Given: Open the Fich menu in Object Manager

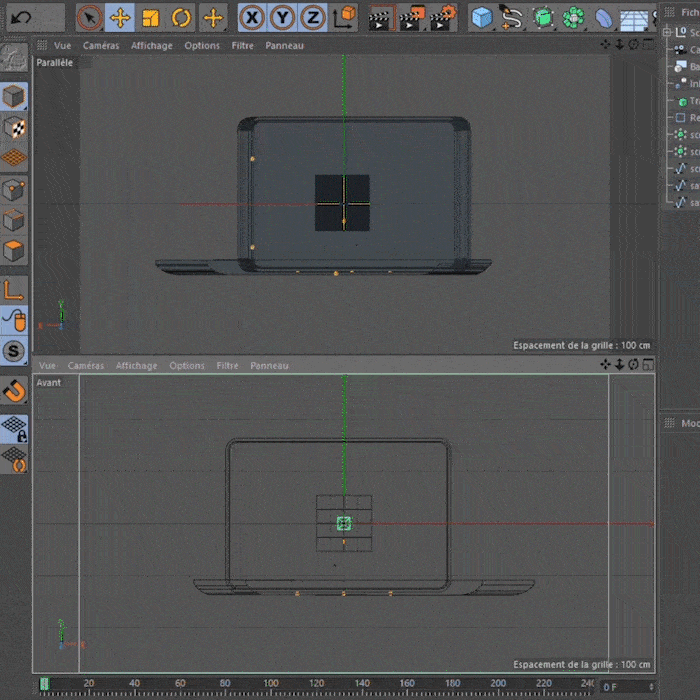Looking at the screenshot, I should [x=690, y=12].
